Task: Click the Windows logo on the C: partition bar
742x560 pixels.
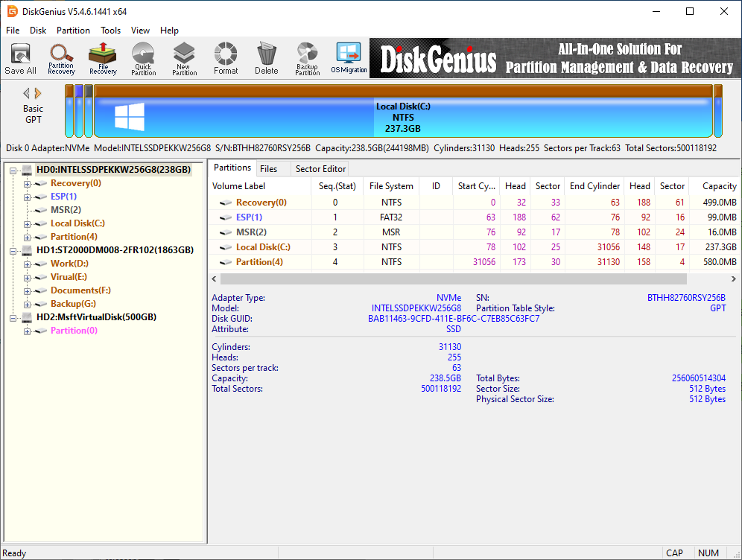Action: pos(130,117)
